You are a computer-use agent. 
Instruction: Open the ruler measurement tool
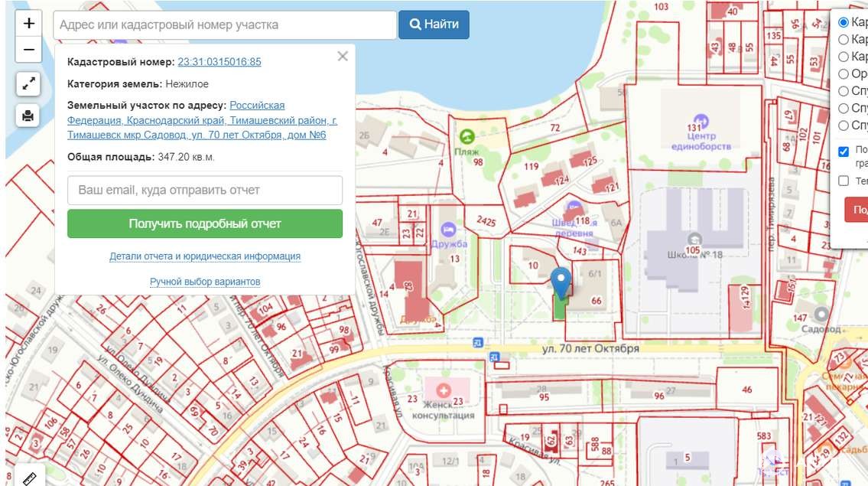30,478
